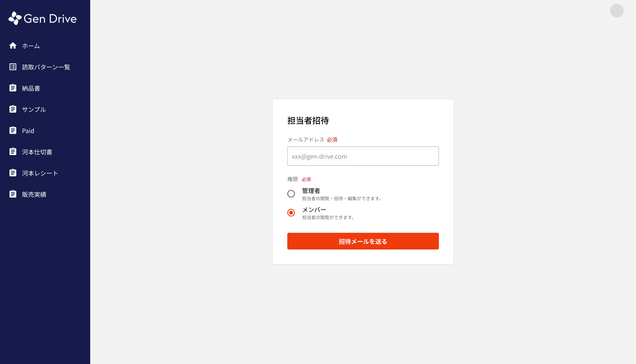The height and width of the screenshot is (364, 636).
Task: Click the clipboard icon beside Paid
Action: pyautogui.click(x=13, y=130)
